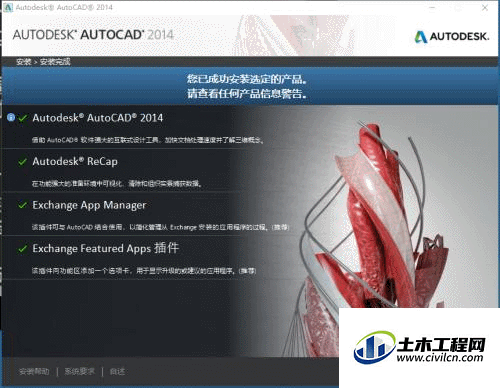Click the green checkmark next to Autodesk ReCap

pos(23,162)
